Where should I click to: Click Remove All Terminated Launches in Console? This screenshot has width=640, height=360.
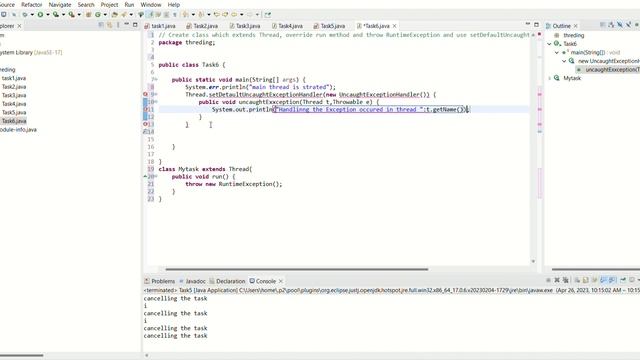click(565, 280)
